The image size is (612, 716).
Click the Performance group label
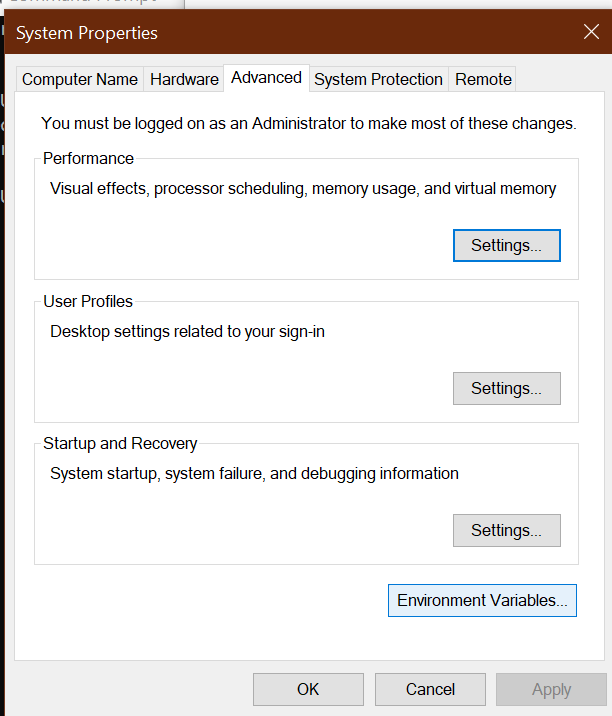pyautogui.click(x=88, y=158)
